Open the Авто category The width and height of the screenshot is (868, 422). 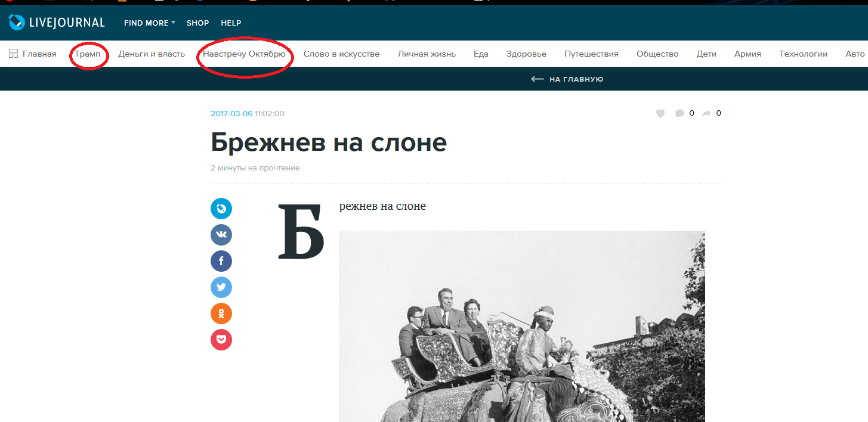855,54
